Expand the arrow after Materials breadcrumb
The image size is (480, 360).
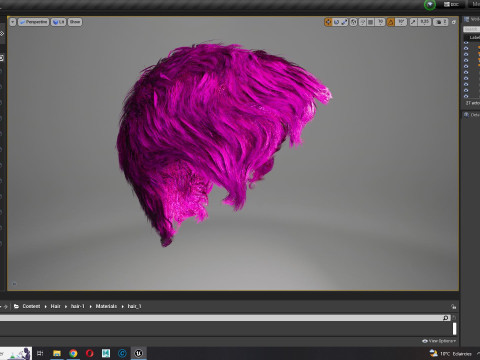(x=122, y=306)
